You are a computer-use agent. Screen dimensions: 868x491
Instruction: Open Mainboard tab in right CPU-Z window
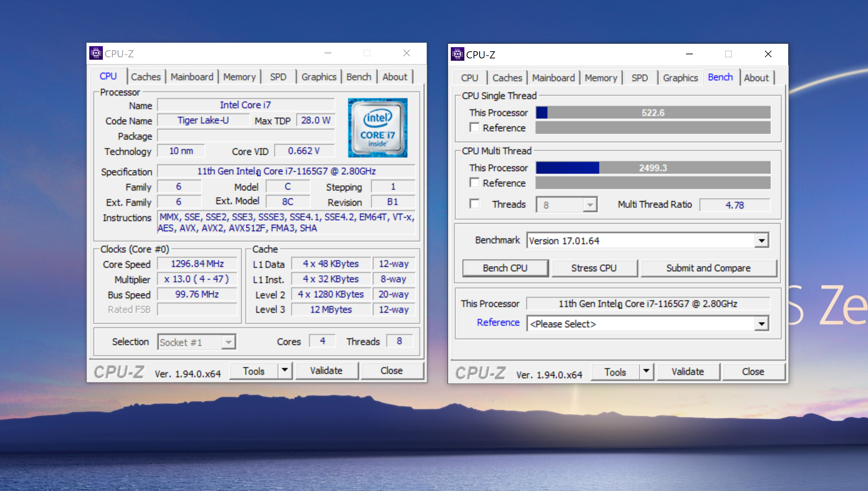553,78
